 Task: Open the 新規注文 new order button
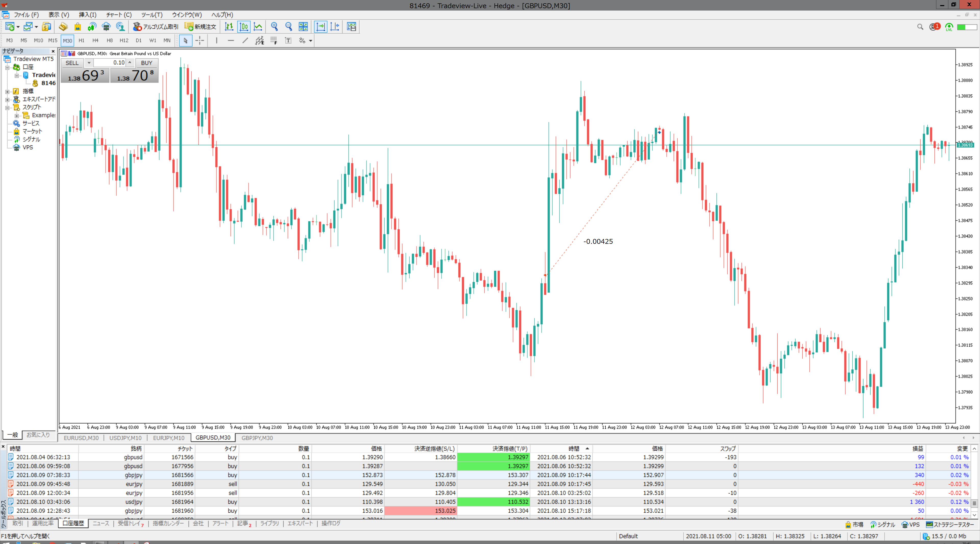(x=201, y=27)
